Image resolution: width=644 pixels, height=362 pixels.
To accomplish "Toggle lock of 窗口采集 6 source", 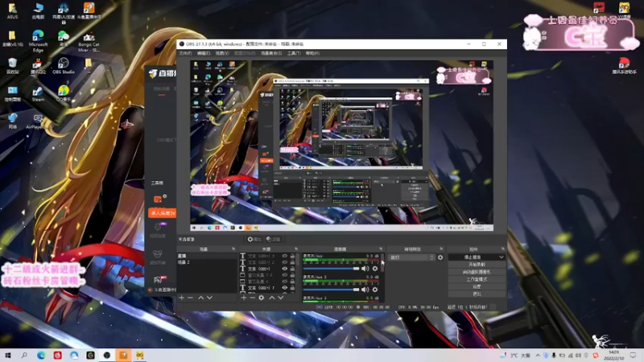I will pyautogui.click(x=292, y=282).
